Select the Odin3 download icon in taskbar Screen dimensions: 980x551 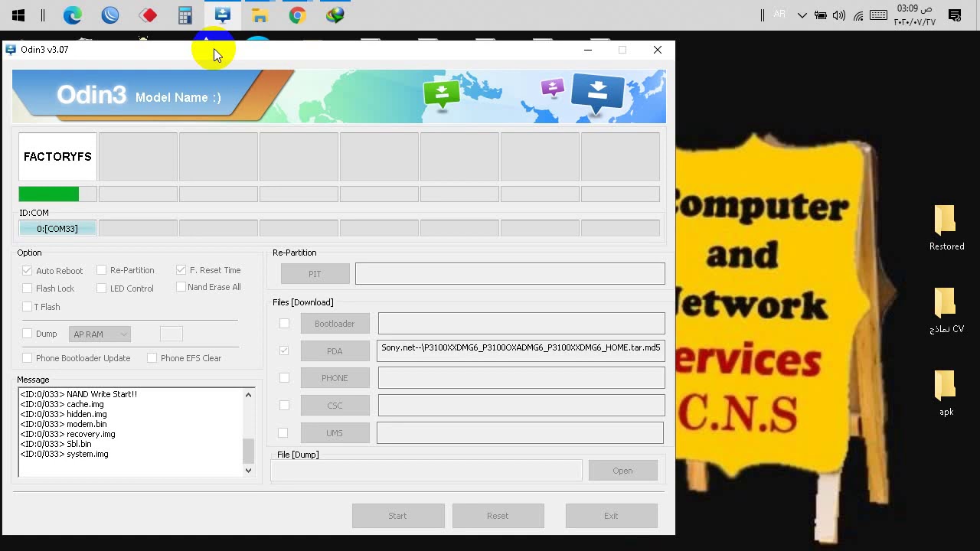tap(223, 15)
